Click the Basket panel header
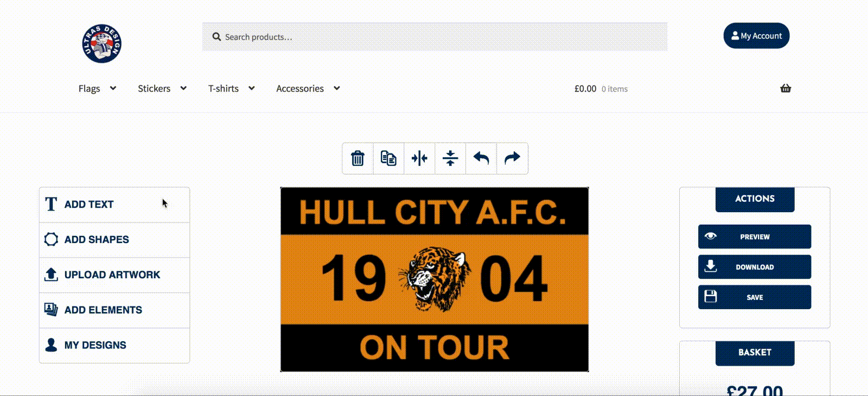The width and height of the screenshot is (868, 396). (755, 353)
